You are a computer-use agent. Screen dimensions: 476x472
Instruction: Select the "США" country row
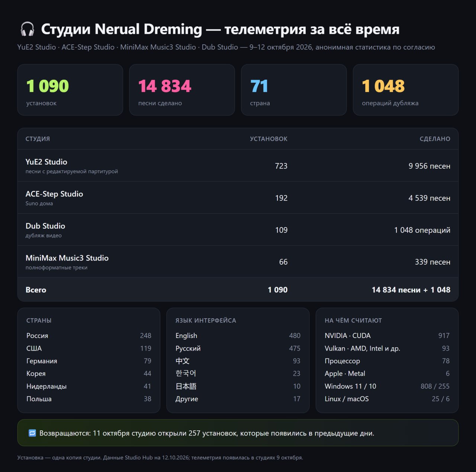[x=89, y=348]
